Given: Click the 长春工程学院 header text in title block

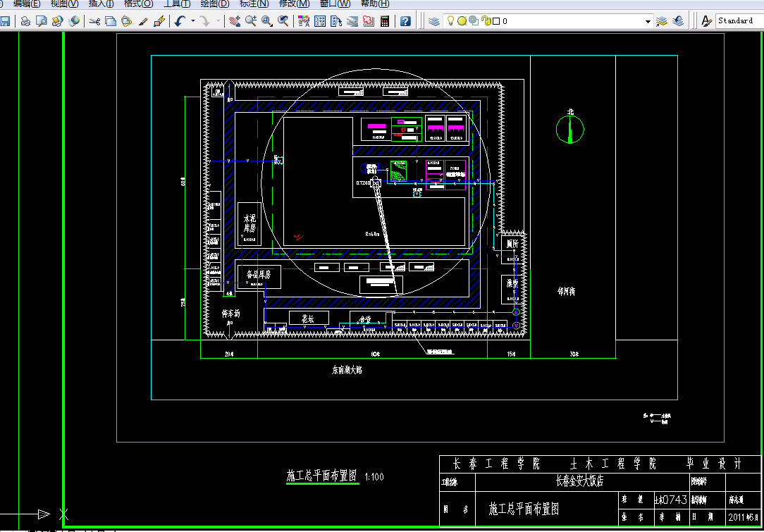Looking at the screenshot, I should coord(496,464).
